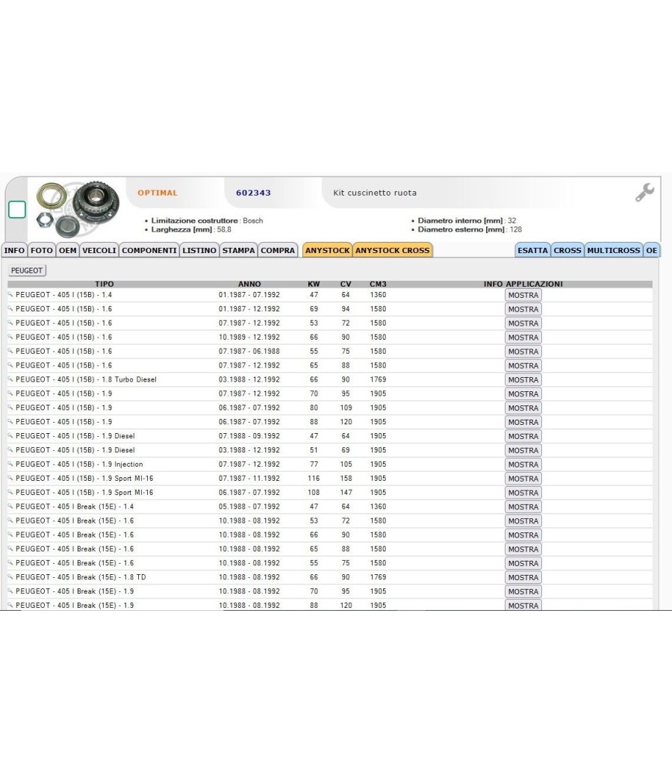The height and width of the screenshot is (784, 672).
Task: Click magnifier icon for 1.8 Turbo Diesel row
Action: tap(10, 379)
